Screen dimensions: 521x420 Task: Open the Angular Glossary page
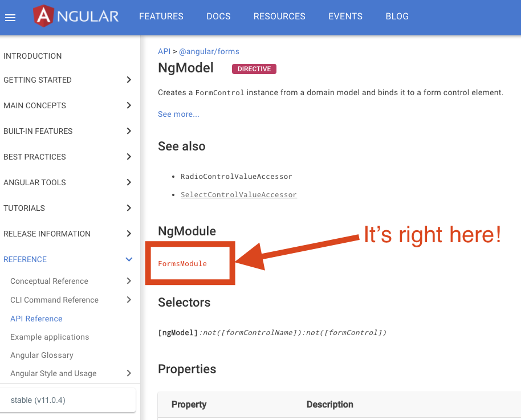[x=42, y=355]
